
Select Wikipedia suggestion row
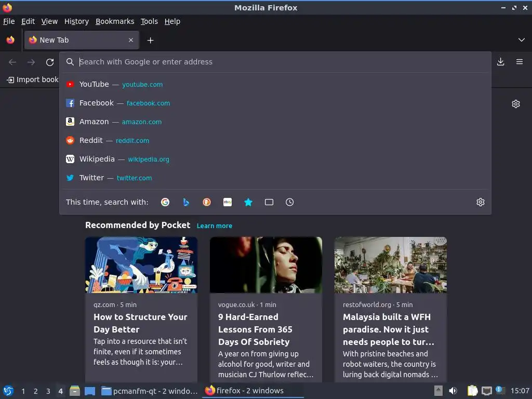click(x=275, y=159)
